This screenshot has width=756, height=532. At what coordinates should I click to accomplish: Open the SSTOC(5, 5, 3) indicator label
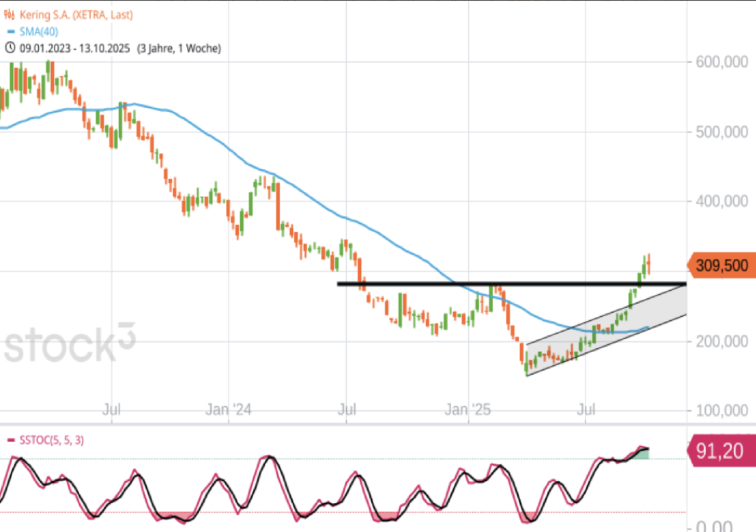[x=52, y=440]
